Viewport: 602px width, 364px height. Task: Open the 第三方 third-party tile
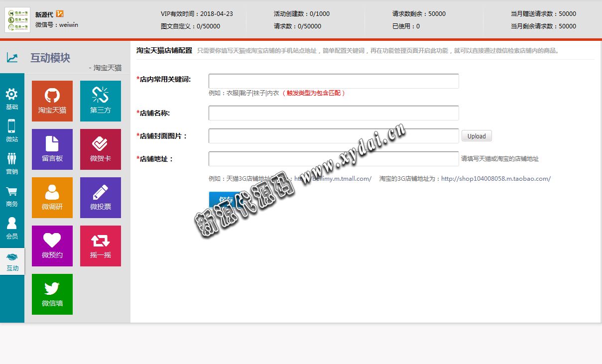101,101
